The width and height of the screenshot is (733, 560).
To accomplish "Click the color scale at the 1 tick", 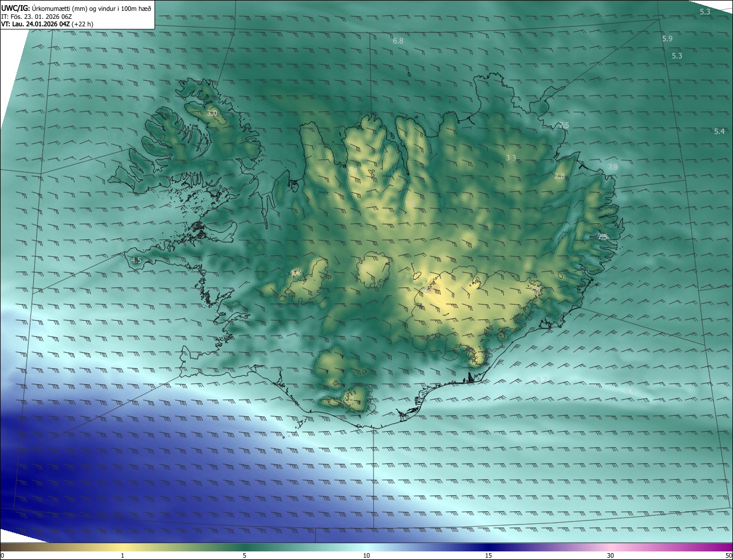I will [x=123, y=555].
